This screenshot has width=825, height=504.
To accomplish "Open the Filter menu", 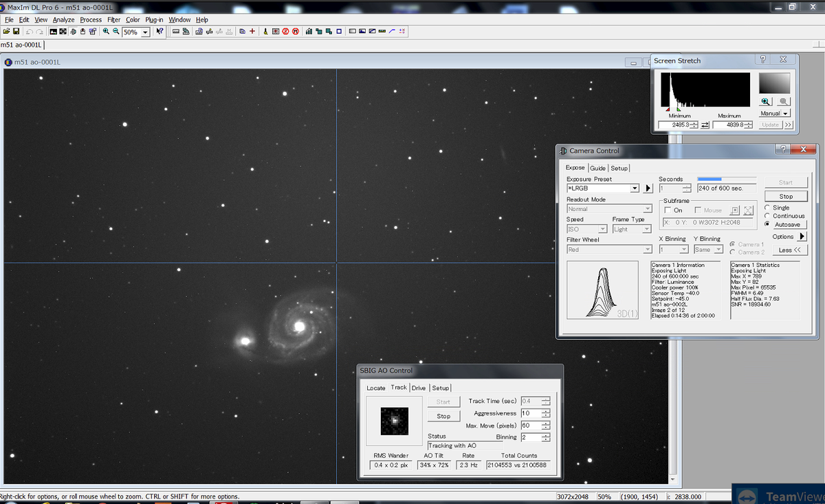I will 113,20.
